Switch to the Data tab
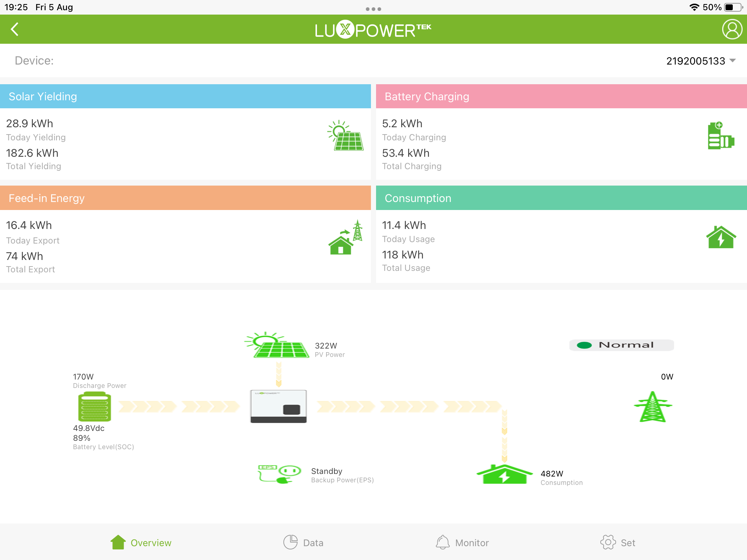 (303, 542)
